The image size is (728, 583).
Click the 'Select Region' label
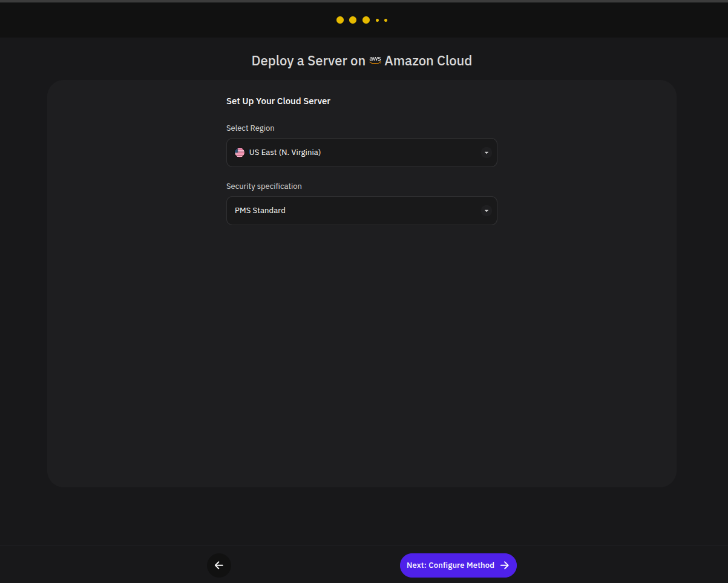click(251, 128)
